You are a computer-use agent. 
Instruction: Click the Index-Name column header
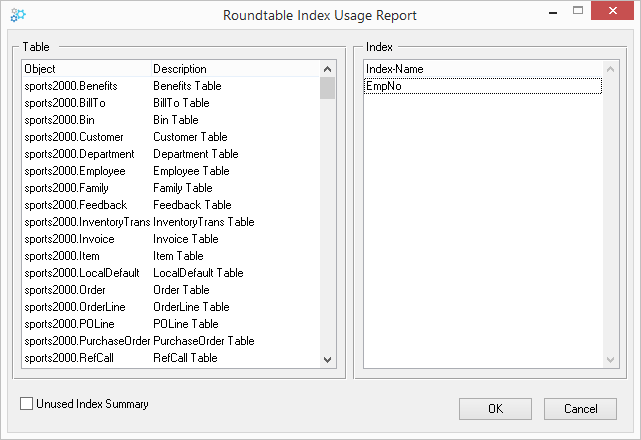pos(483,69)
